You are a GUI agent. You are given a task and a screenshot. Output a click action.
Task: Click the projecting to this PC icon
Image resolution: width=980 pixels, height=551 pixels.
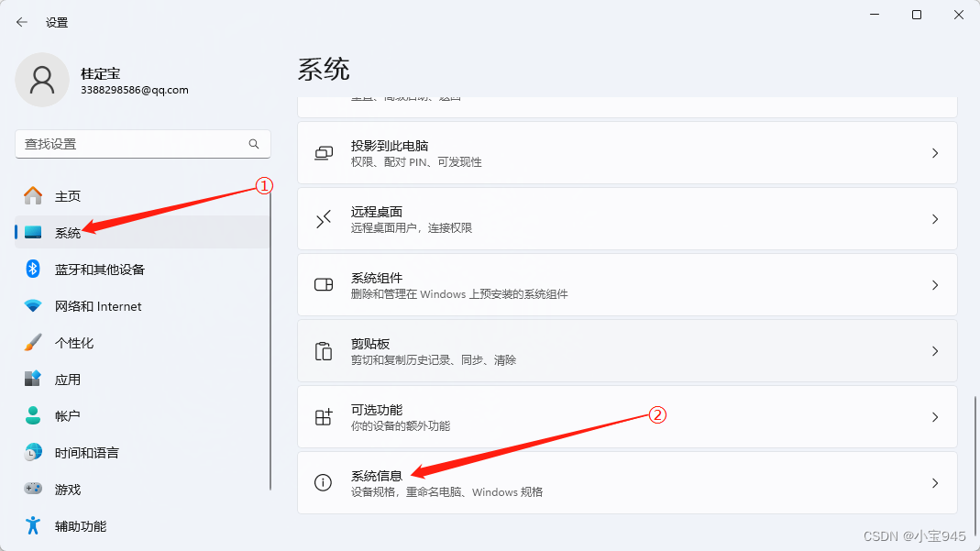pos(324,153)
